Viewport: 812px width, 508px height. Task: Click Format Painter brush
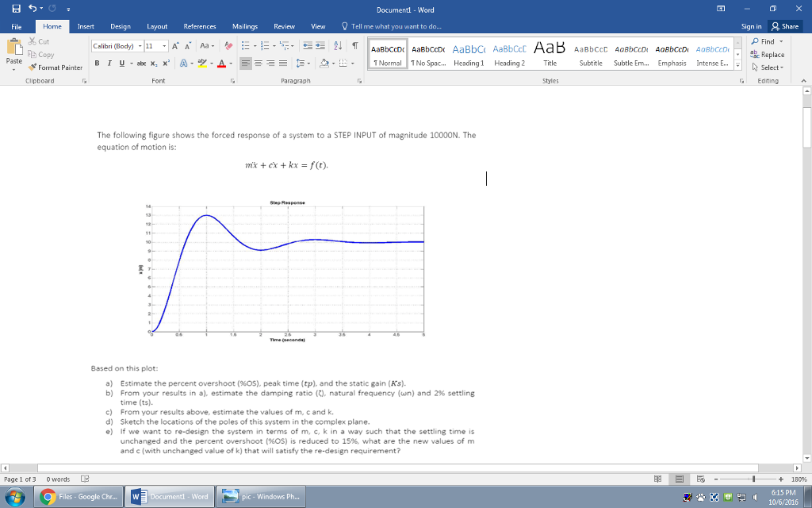[56, 67]
